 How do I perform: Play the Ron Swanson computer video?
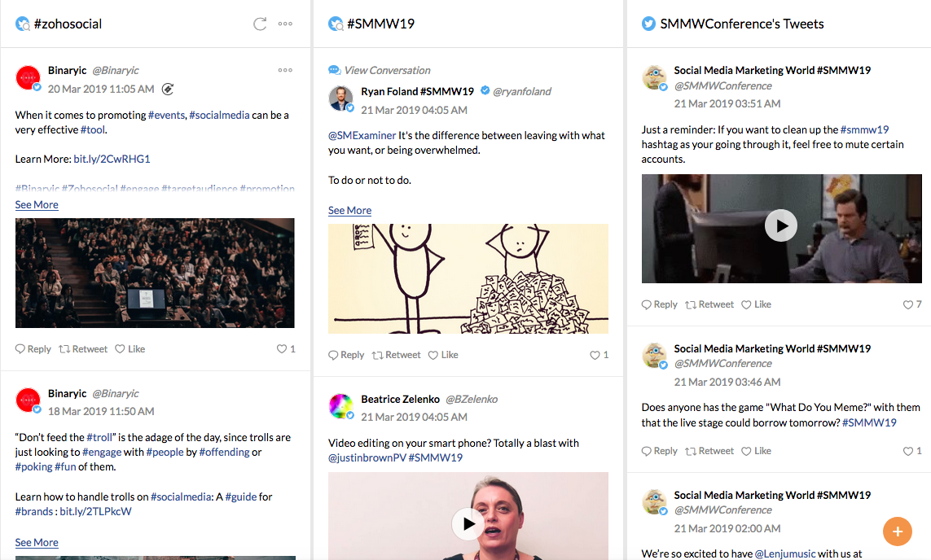click(x=781, y=225)
